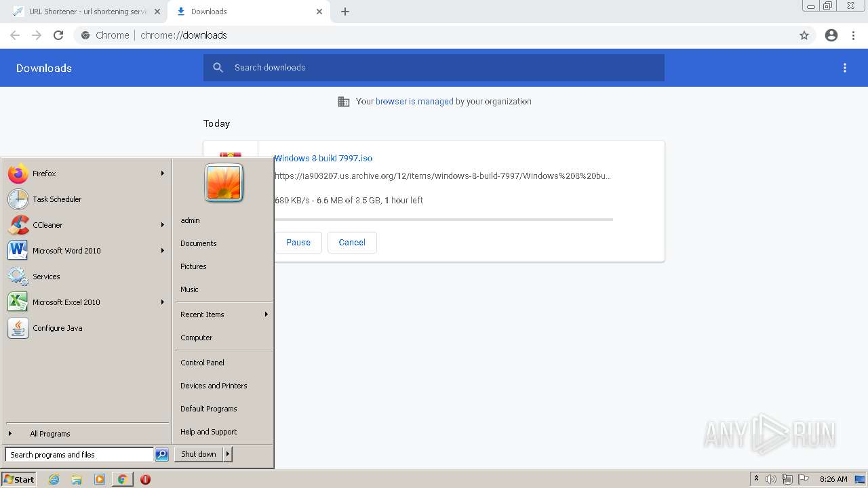The width and height of the screenshot is (868, 488).
Task: Open Firefox from the Start menu
Action: click(86, 174)
